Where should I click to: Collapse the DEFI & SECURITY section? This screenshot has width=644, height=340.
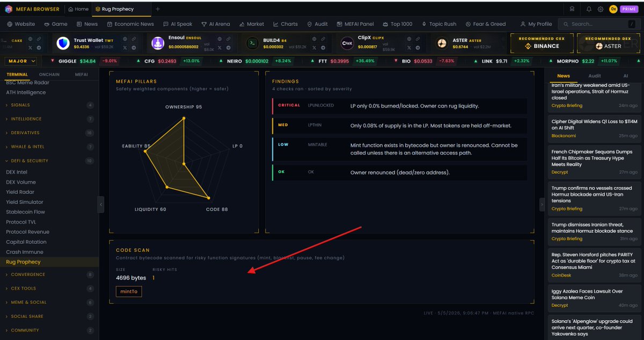tap(49, 161)
